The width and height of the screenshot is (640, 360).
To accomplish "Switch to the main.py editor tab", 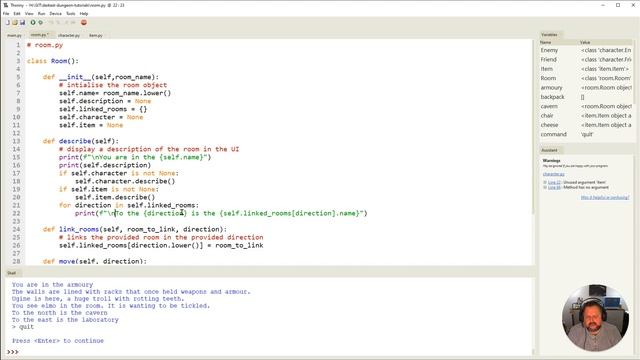I will pyautogui.click(x=14, y=36).
